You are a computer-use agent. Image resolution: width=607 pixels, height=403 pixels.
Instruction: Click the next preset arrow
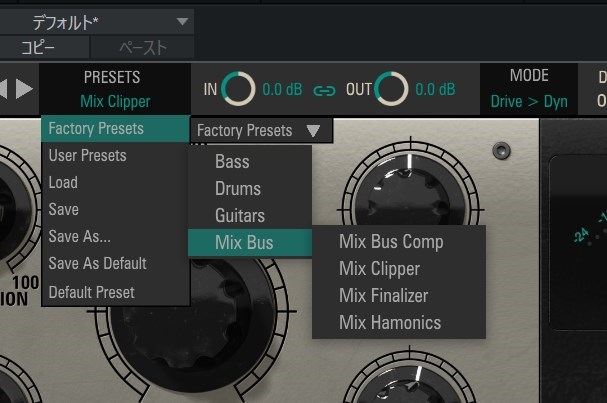click(x=24, y=88)
